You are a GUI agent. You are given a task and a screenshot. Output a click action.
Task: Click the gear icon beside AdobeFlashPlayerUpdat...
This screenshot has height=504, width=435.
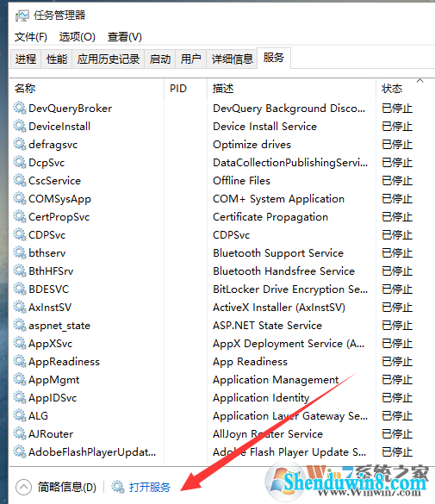coord(20,452)
